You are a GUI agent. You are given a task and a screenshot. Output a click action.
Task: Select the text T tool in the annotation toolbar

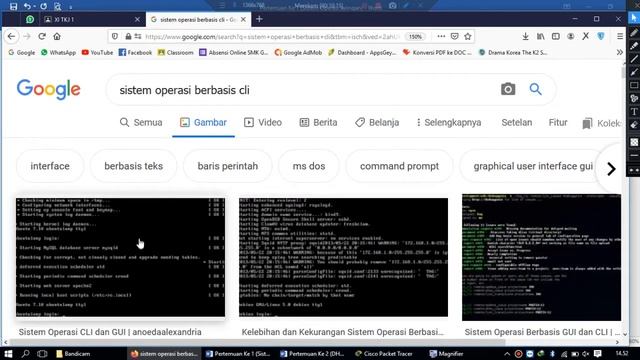pos(634,111)
